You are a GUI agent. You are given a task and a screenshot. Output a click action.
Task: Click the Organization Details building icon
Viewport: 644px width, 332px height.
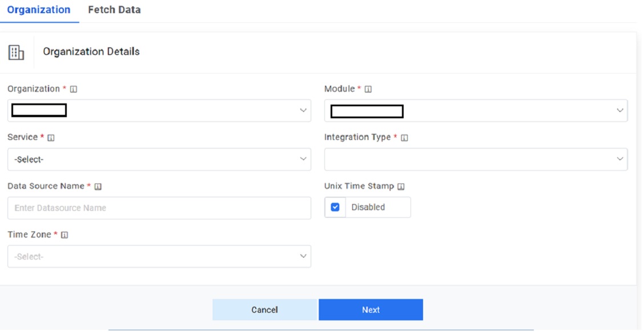[x=16, y=53]
